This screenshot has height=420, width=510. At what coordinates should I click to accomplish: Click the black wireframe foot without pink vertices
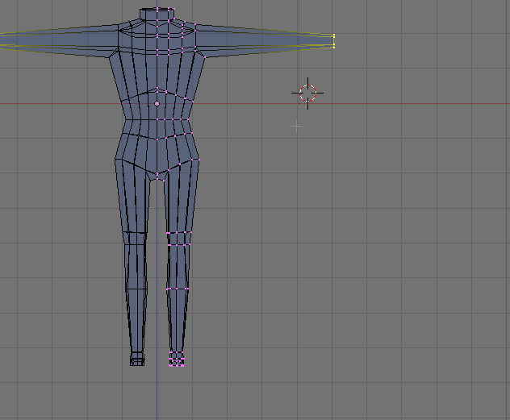pyautogui.click(x=137, y=359)
